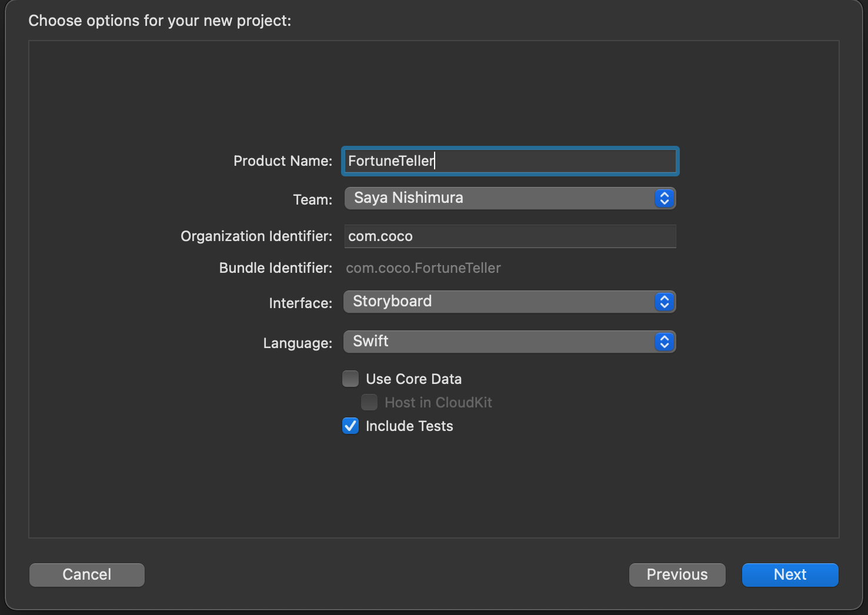The image size is (868, 615).
Task: Enable the Use Core Data checkbox
Action: point(350,379)
